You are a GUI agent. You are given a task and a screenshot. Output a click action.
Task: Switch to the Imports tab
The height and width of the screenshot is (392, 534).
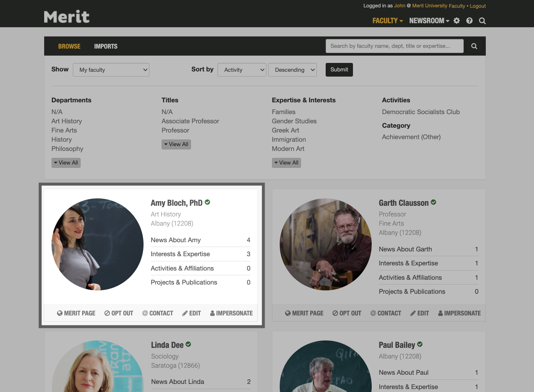pyautogui.click(x=106, y=46)
